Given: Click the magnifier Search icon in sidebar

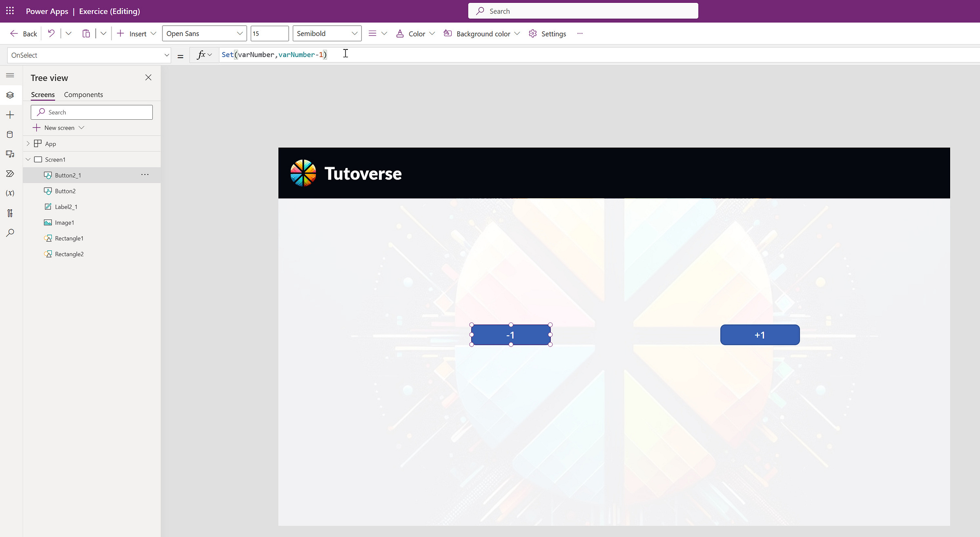Looking at the screenshot, I should [x=10, y=233].
